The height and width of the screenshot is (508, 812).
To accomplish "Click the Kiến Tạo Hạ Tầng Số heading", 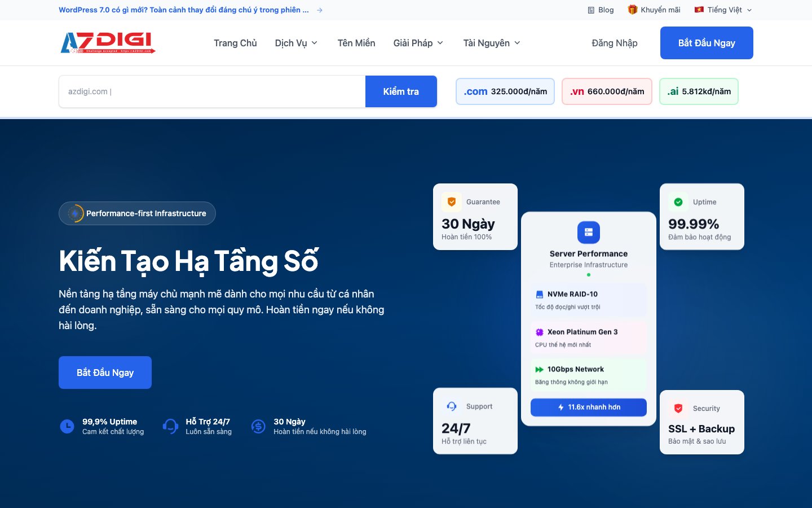I will click(188, 262).
